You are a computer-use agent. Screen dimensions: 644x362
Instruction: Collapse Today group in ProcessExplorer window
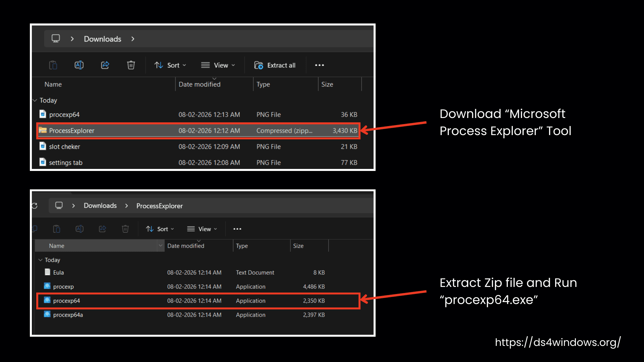click(41, 260)
